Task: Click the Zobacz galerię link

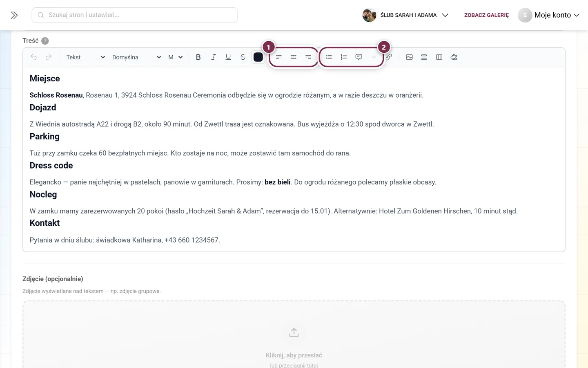Action: (486, 15)
